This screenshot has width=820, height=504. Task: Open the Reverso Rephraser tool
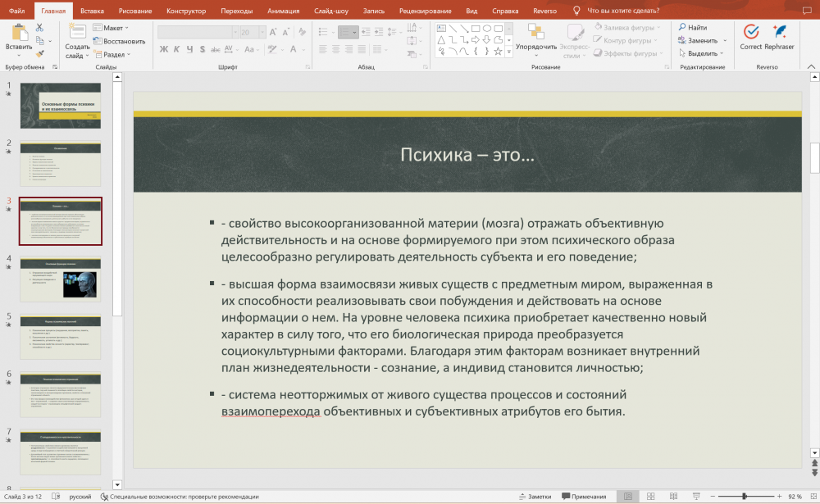click(780, 31)
